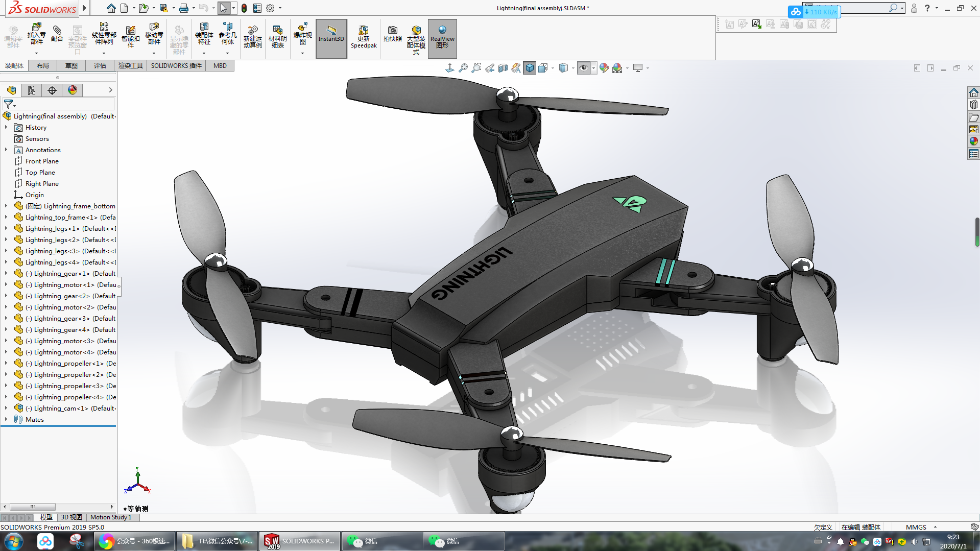The image size is (980, 551).
Task: Open the View Settings monitor dropdown arrow
Action: pyautogui.click(x=648, y=68)
